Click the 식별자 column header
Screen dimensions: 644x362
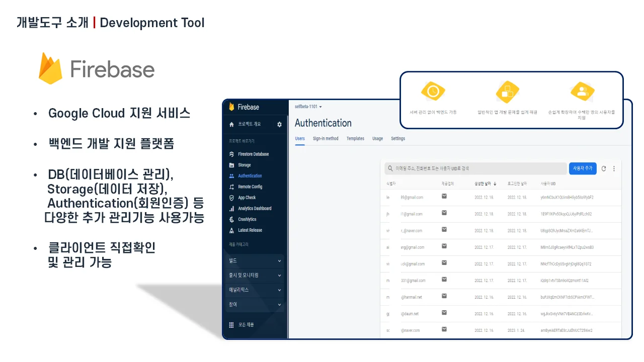(391, 184)
